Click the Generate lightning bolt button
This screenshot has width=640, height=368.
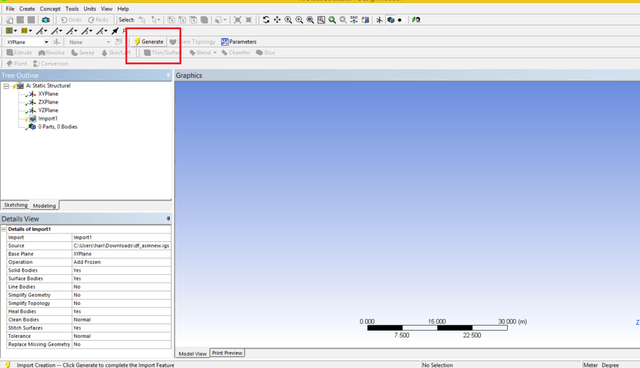149,42
